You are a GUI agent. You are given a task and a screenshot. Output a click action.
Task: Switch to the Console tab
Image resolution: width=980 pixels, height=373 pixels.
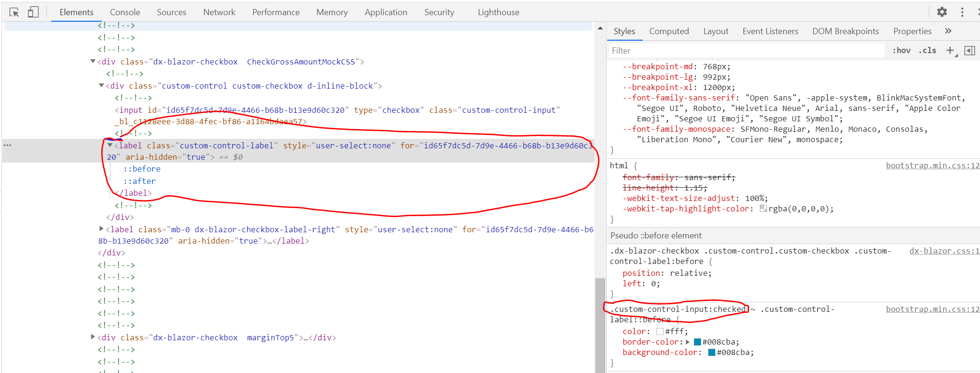tap(125, 12)
